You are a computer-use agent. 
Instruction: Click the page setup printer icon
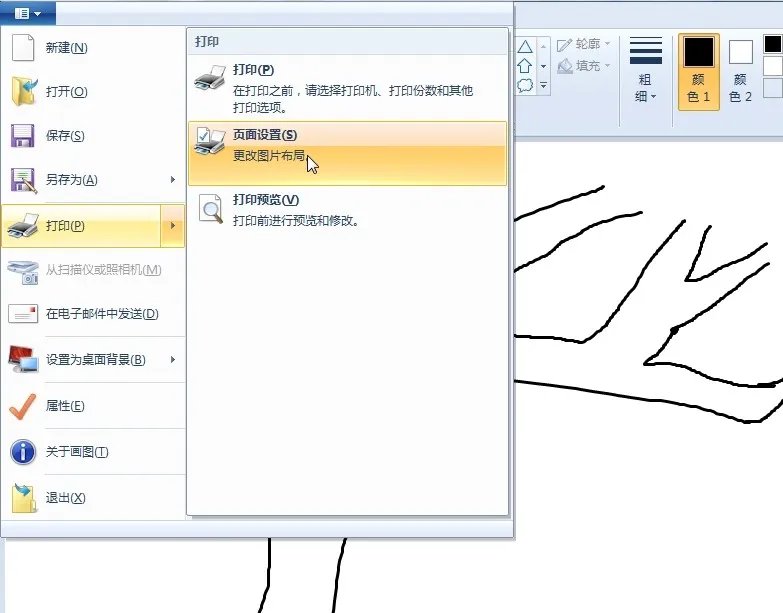coord(210,141)
